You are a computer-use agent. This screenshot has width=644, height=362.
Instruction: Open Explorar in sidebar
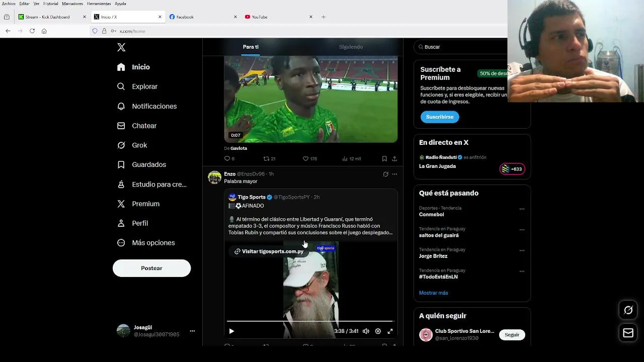(x=137, y=86)
